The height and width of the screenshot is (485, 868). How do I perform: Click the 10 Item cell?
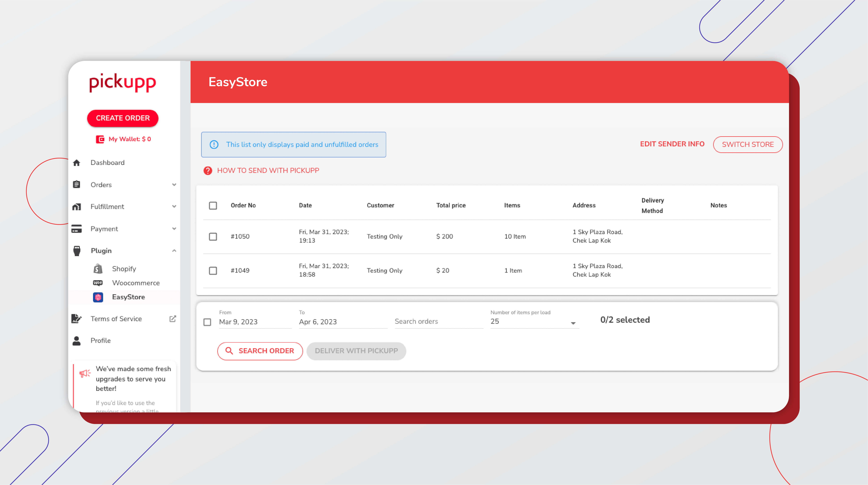coord(515,237)
